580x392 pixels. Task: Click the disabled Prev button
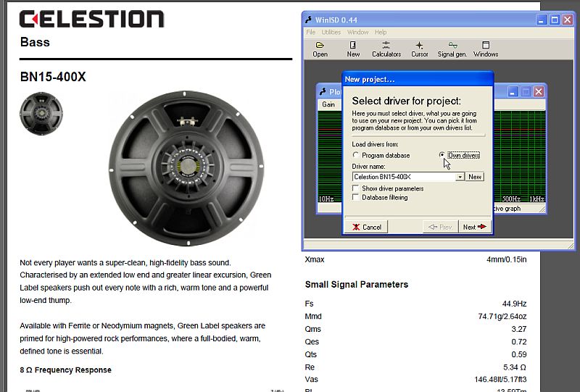(x=440, y=227)
